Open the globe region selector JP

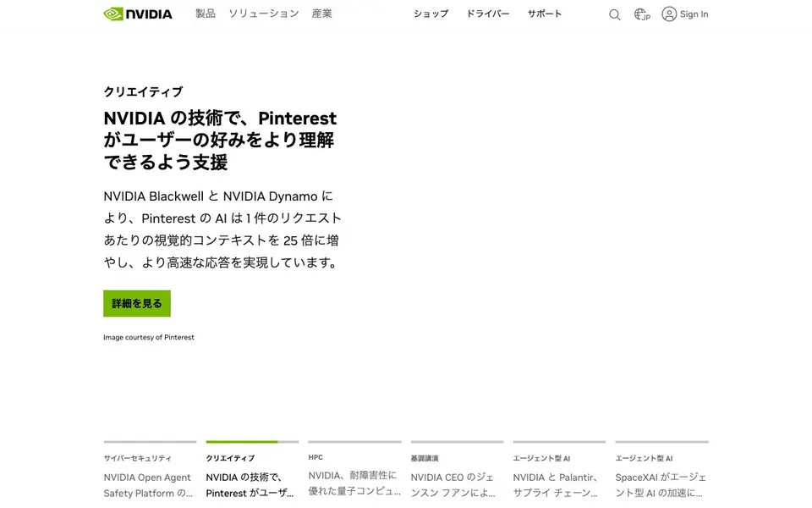pos(642,14)
